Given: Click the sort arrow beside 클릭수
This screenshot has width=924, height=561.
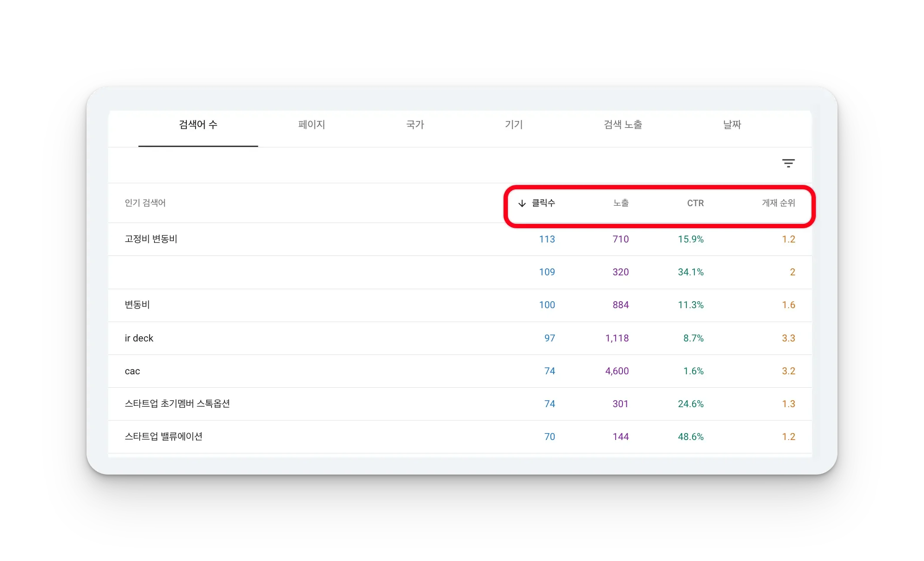Looking at the screenshot, I should (x=522, y=203).
